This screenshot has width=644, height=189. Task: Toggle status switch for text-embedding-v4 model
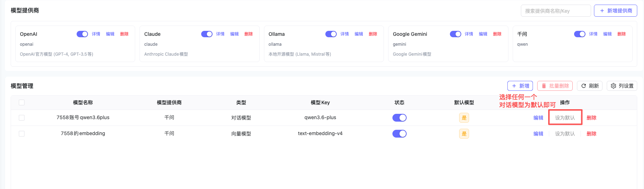(400, 134)
